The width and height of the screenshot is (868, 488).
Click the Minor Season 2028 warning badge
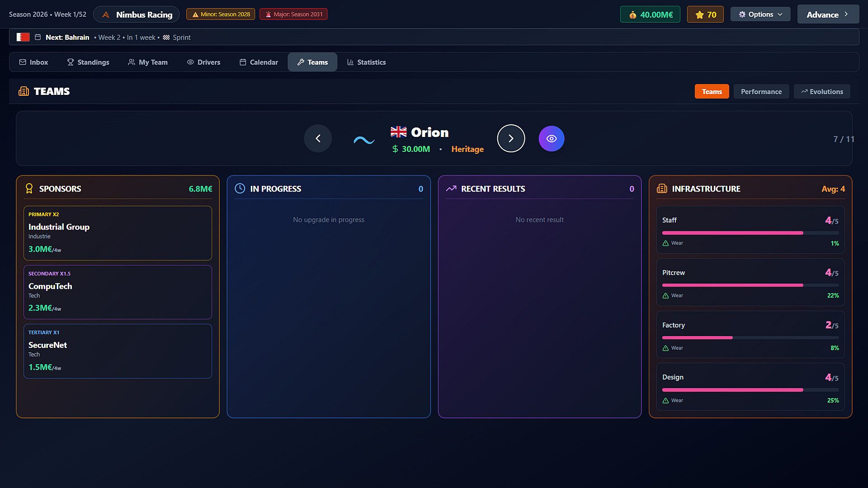tap(221, 14)
